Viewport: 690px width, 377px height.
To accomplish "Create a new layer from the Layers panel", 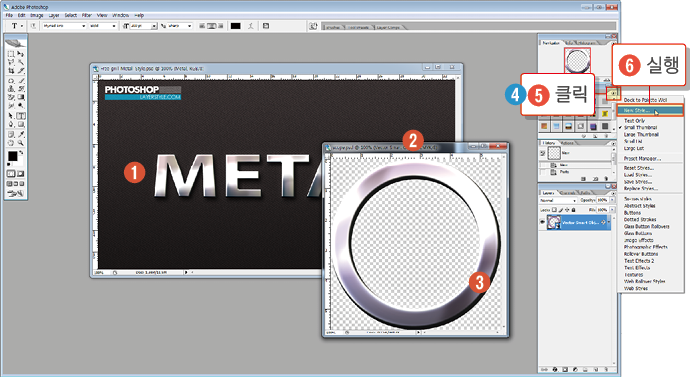I will point(596,370).
